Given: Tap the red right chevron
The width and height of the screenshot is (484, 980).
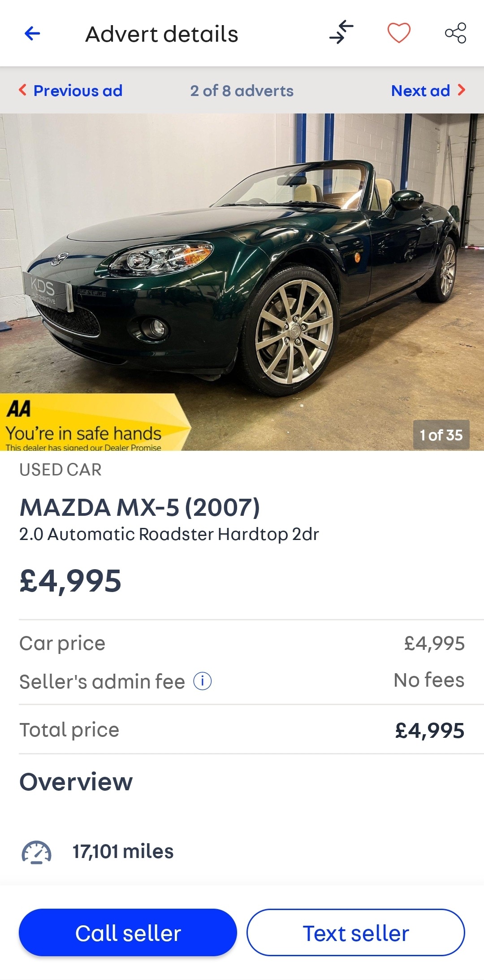Looking at the screenshot, I should click(461, 90).
